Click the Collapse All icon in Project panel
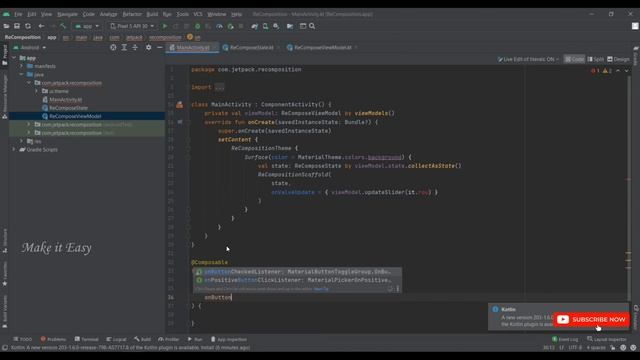The image size is (640, 360). (x=135, y=47)
